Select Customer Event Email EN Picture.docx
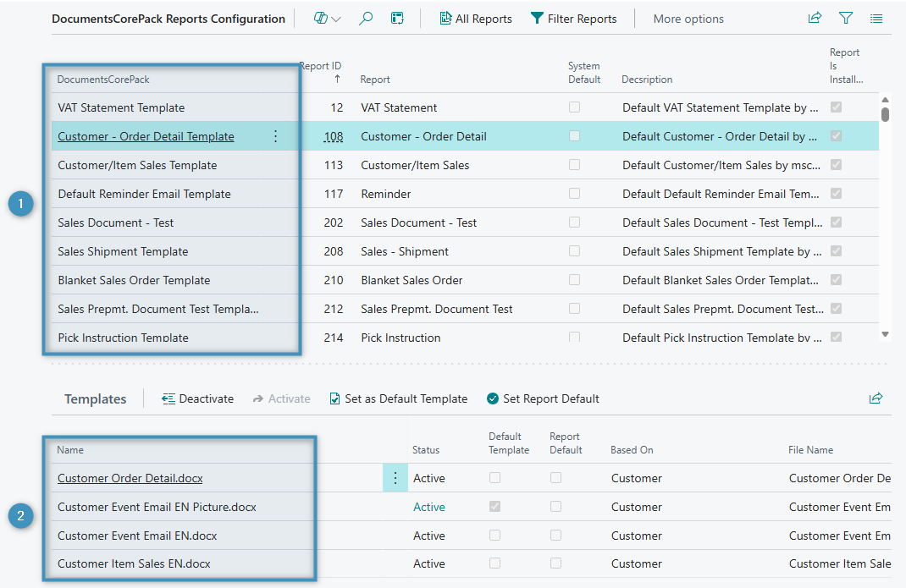Image resolution: width=906 pixels, height=588 pixels. pyautogui.click(x=157, y=507)
